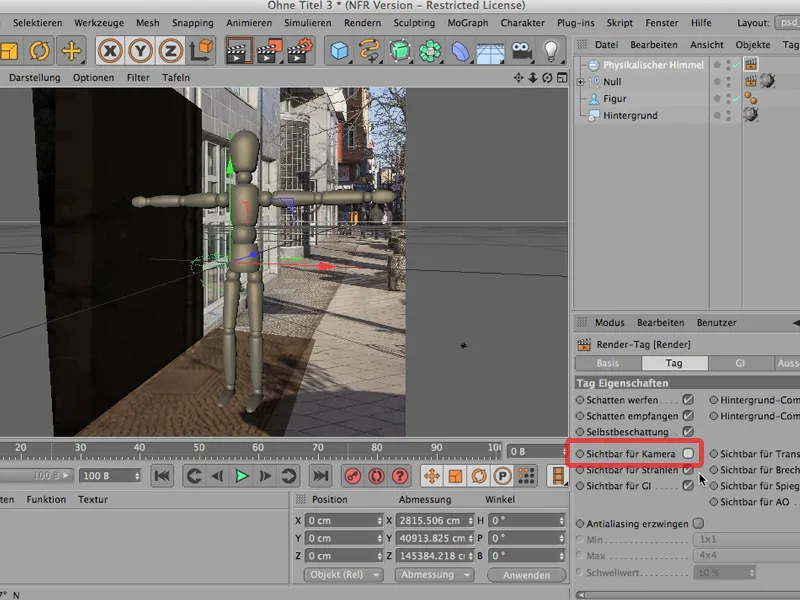
Task: Open the Min 1x1 dropdown
Action: click(x=746, y=539)
